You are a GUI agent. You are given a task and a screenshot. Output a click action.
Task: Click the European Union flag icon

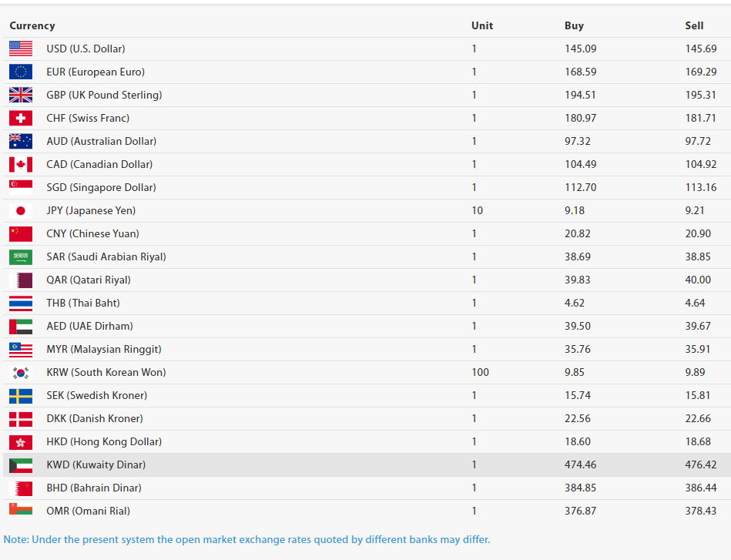click(x=21, y=72)
